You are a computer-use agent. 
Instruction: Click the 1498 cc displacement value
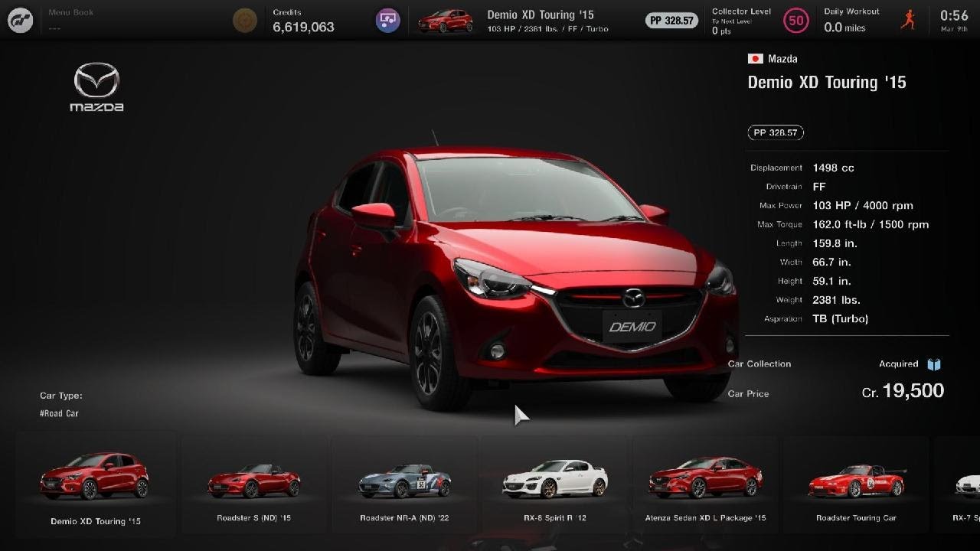click(833, 168)
